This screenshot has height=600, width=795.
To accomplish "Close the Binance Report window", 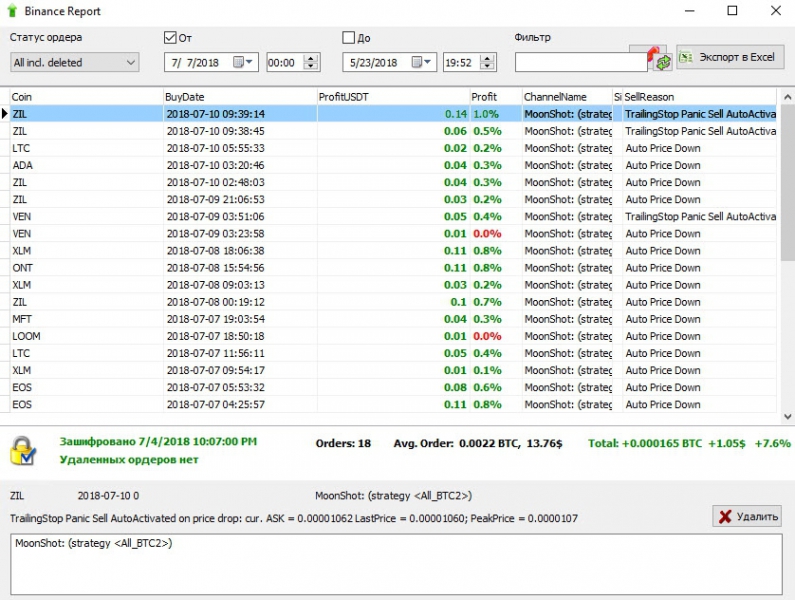I will coord(776,11).
